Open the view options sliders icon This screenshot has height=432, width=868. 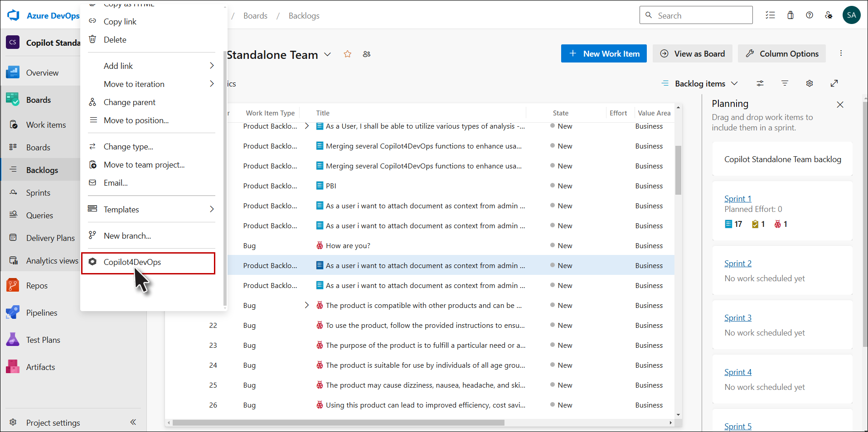[760, 83]
